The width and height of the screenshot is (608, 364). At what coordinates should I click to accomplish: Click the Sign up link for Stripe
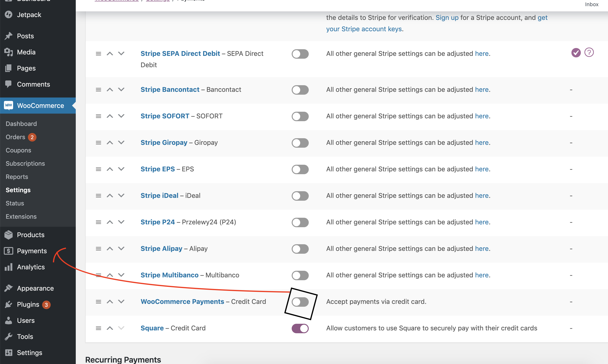click(447, 18)
